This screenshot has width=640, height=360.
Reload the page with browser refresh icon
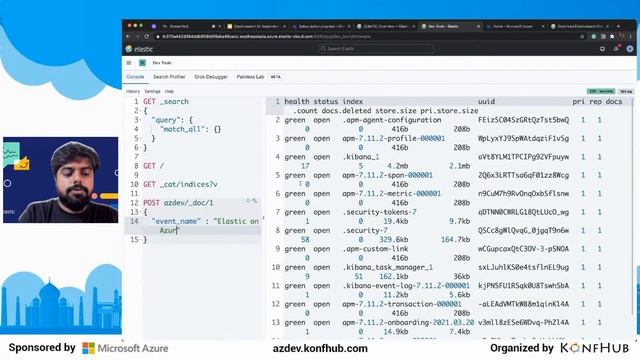coord(147,36)
